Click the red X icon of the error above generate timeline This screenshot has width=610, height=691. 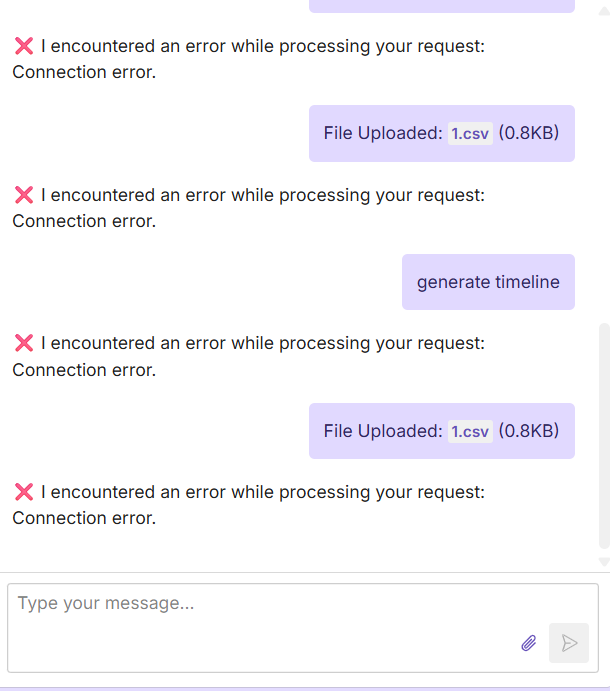click(24, 195)
